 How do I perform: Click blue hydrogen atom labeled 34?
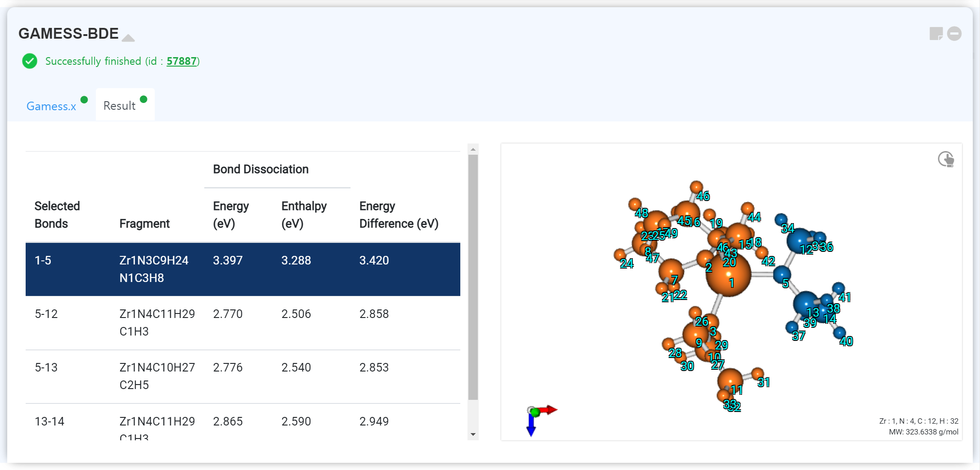[781, 220]
